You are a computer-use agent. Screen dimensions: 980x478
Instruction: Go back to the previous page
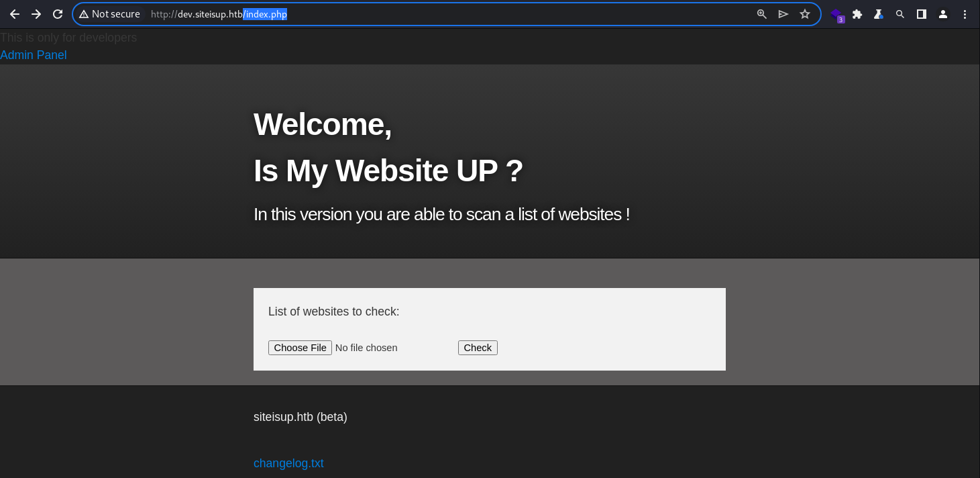14,14
